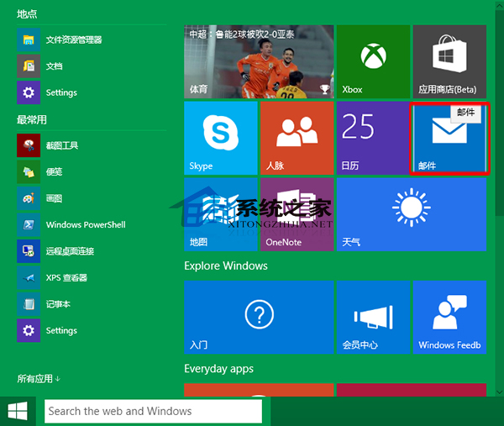Open the Windows Feedback tile
Viewport: 504px width, 426px height.
click(449, 318)
